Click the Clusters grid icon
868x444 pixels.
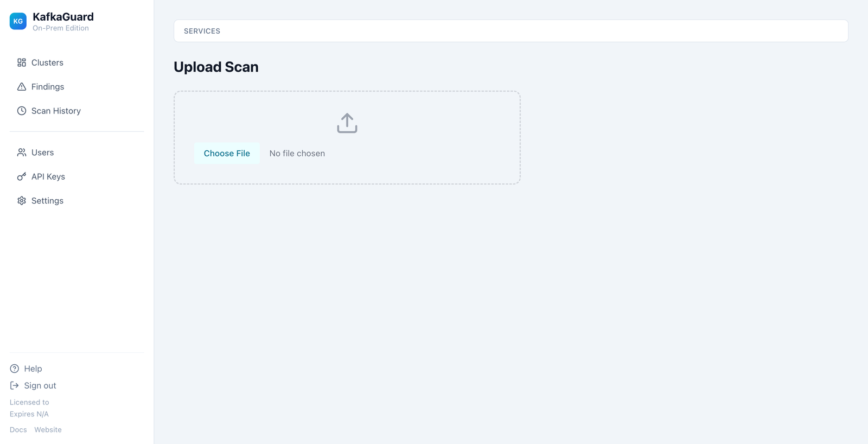(22, 62)
